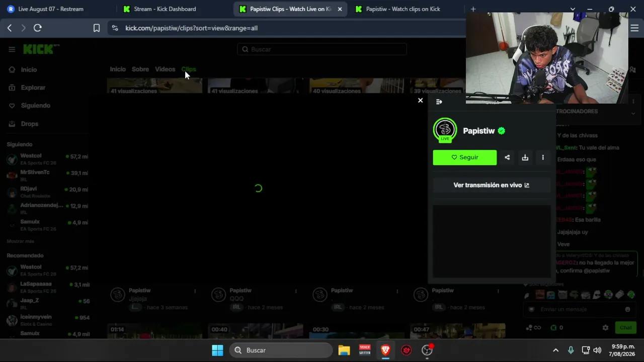Close the Papistiw Clips browser tab
Image resolution: width=644 pixels, height=362 pixels.
(x=340, y=9)
